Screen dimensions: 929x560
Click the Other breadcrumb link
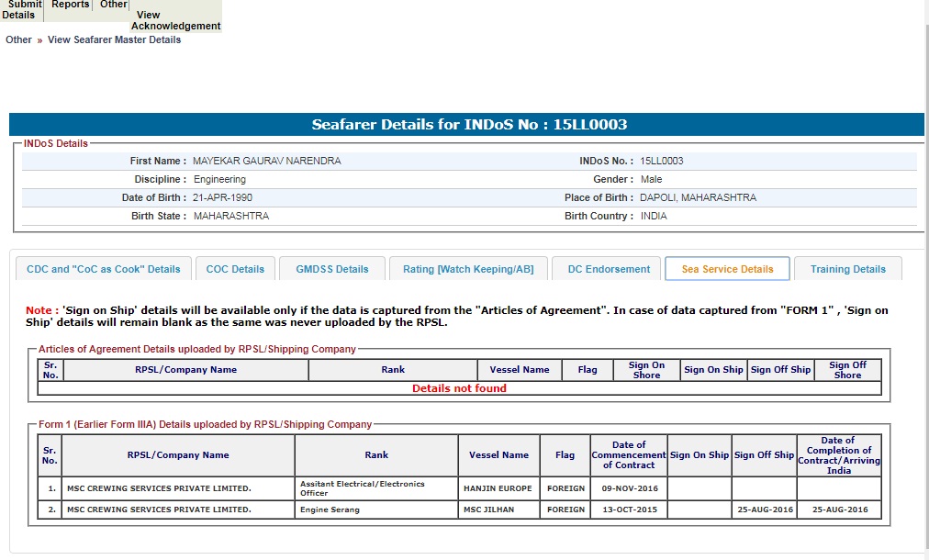18,39
